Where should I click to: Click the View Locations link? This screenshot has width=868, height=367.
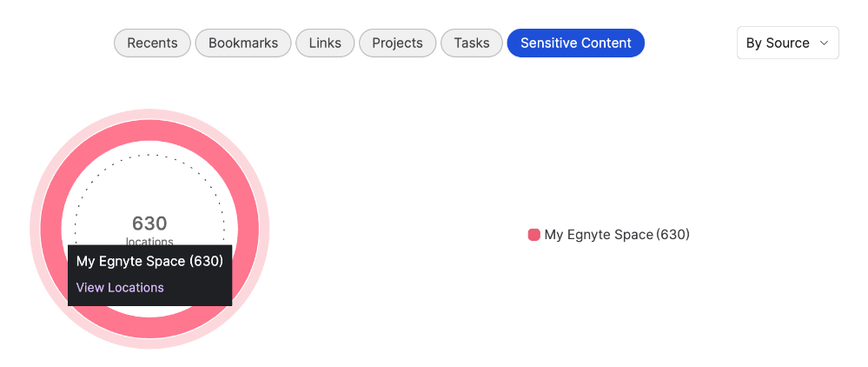point(120,288)
